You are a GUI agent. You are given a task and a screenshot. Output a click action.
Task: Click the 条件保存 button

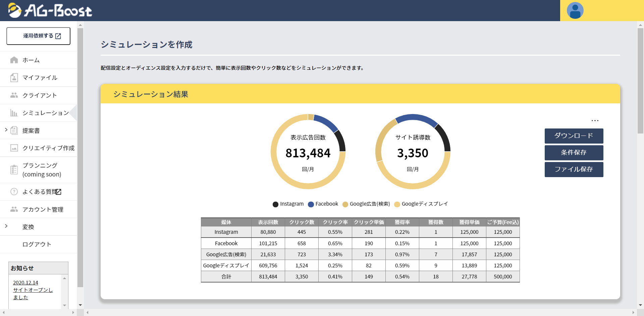pyautogui.click(x=574, y=153)
